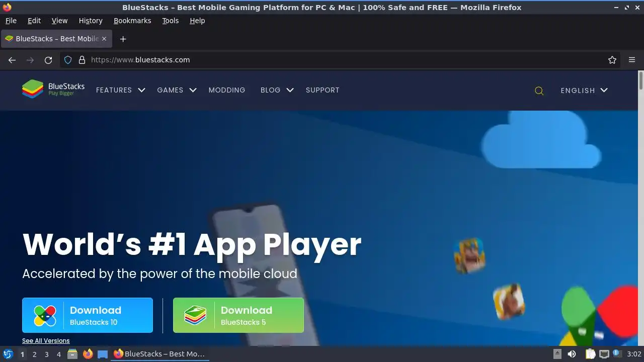Open the site search magnifier icon
This screenshot has width=644, height=362.
click(539, 90)
